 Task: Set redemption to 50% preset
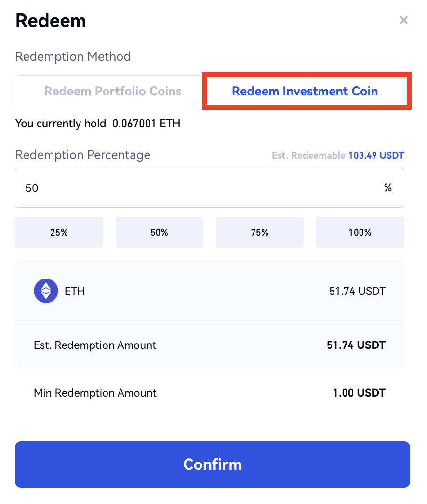pyautogui.click(x=159, y=232)
